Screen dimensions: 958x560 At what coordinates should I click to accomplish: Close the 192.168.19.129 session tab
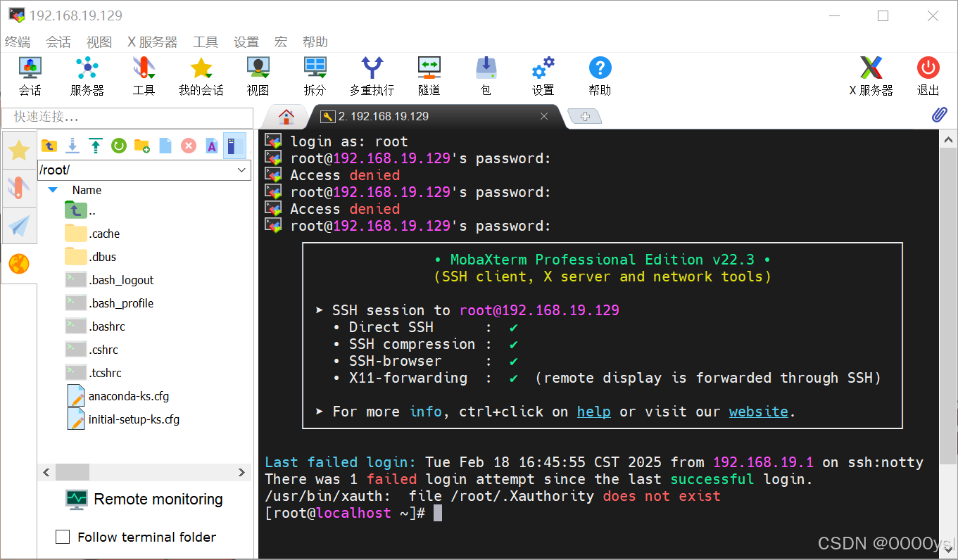pyautogui.click(x=543, y=116)
